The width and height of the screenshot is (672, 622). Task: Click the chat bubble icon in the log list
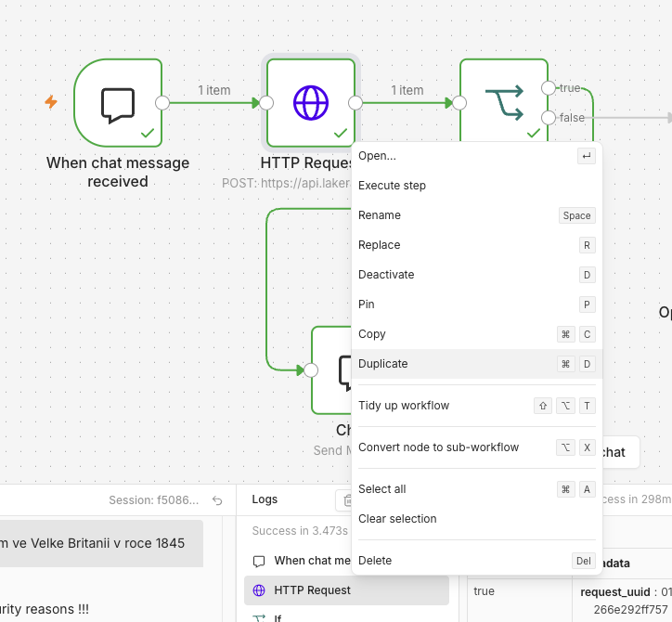click(x=259, y=561)
